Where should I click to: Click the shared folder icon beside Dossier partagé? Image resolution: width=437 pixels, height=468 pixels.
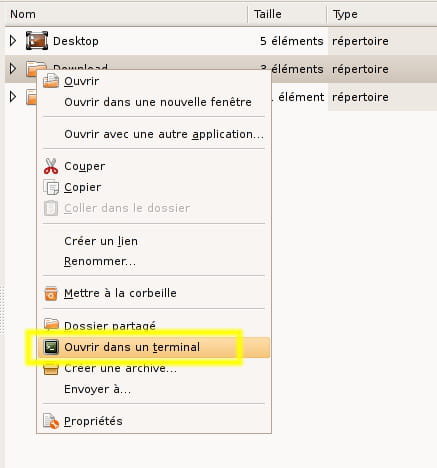click(51, 324)
